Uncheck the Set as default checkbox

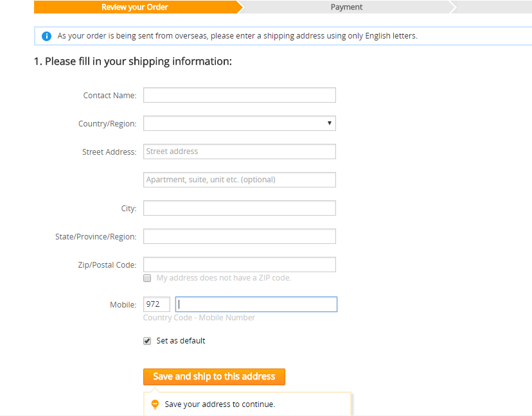147,341
